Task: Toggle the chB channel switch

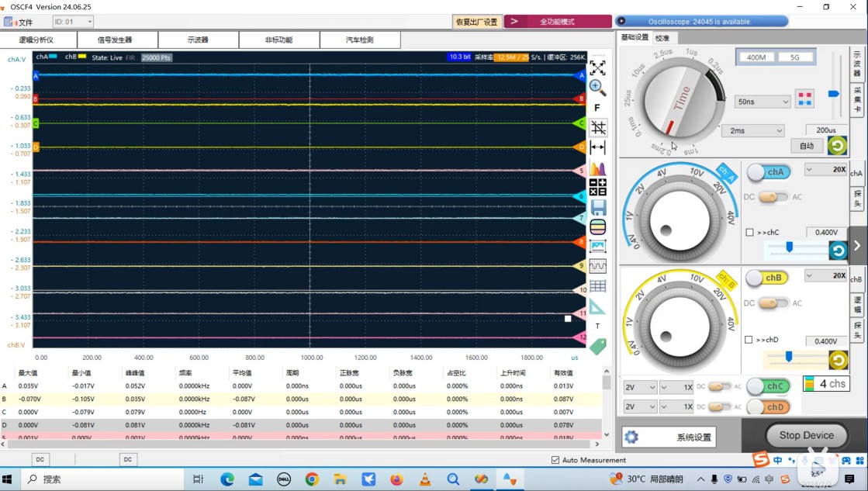Action: click(767, 278)
